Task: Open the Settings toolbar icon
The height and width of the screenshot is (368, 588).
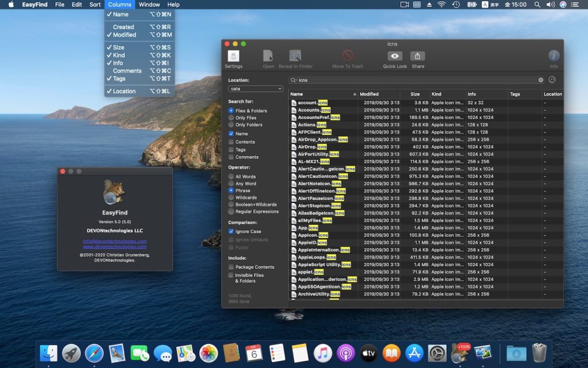Action: [x=233, y=56]
